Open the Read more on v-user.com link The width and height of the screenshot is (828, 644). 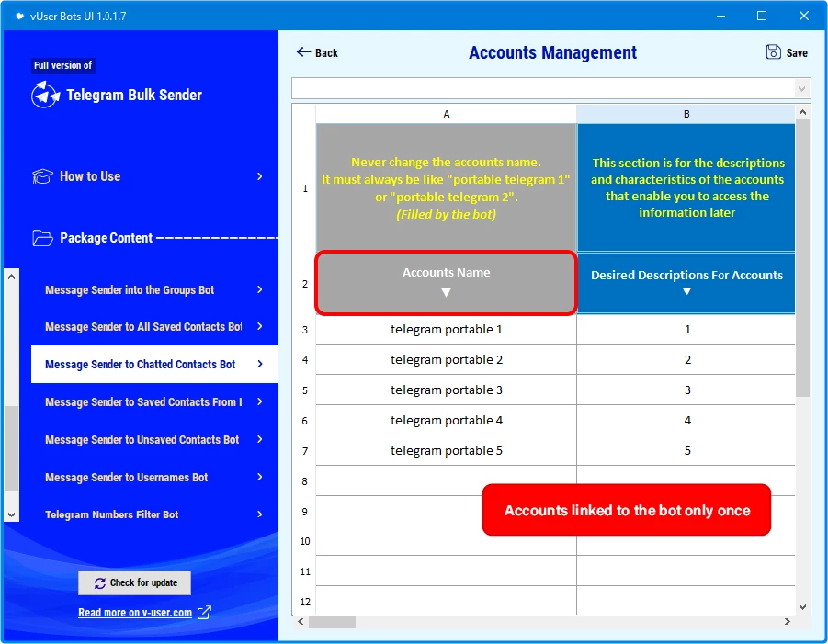click(x=135, y=613)
